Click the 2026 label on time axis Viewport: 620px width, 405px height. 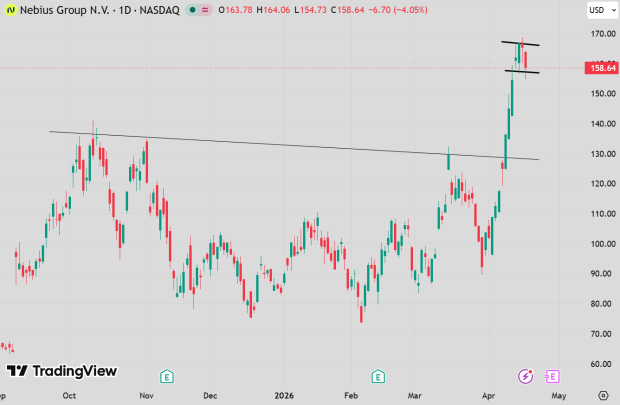(286, 395)
